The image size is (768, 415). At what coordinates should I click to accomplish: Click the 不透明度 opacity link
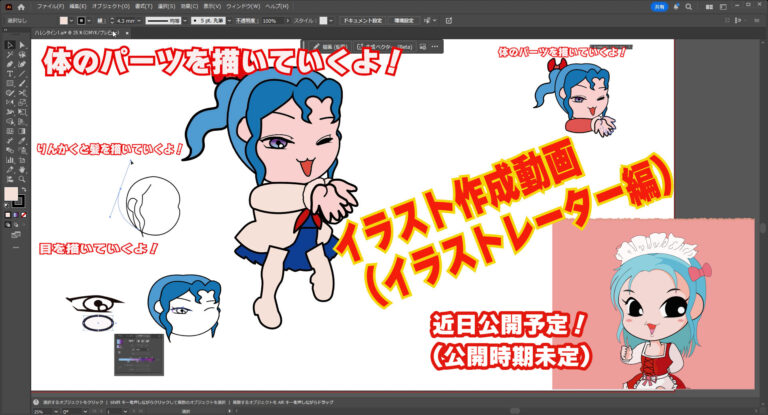[246, 21]
